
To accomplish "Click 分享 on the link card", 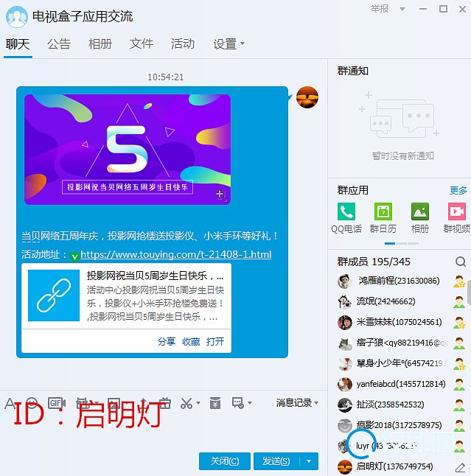I will [x=167, y=341].
